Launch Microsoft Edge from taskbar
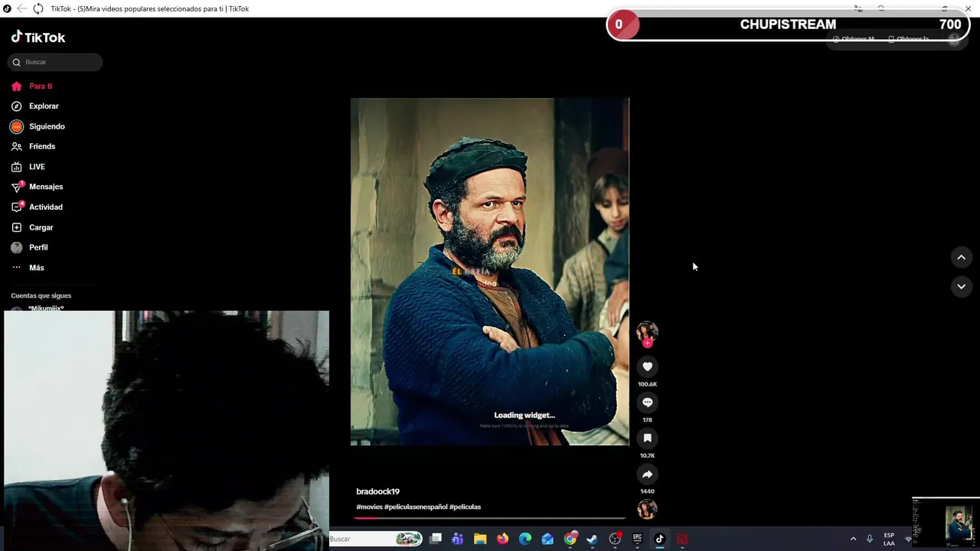Screen dimensions: 980x551 [x=525, y=539]
